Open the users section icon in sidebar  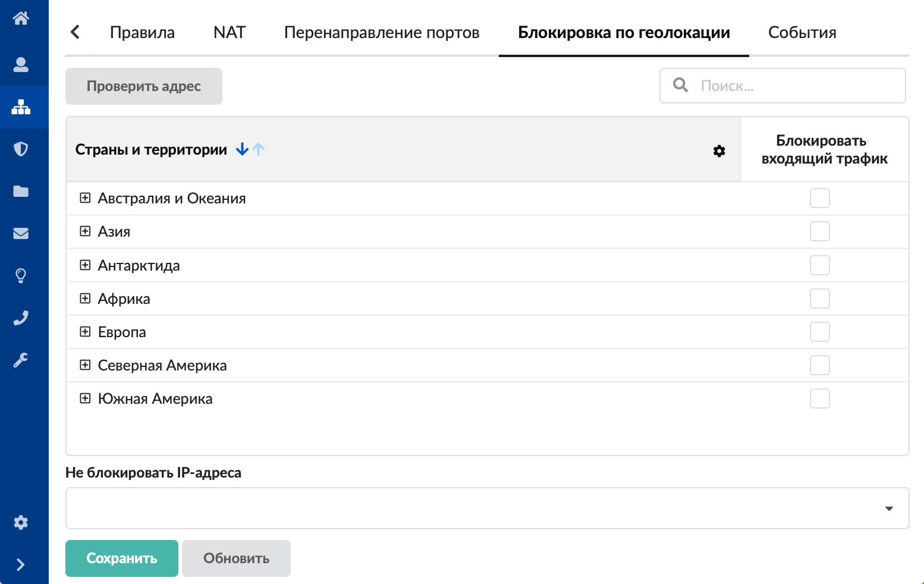(21, 64)
